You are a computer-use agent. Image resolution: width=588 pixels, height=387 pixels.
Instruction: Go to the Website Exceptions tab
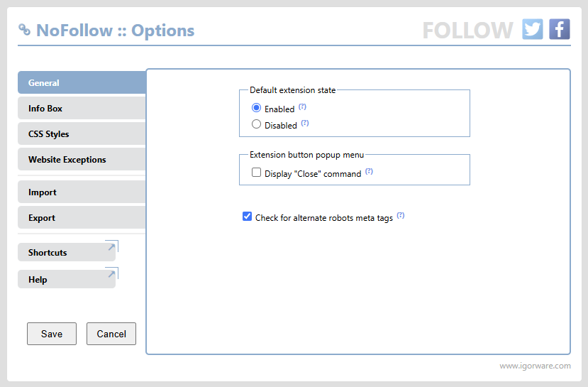click(x=81, y=160)
